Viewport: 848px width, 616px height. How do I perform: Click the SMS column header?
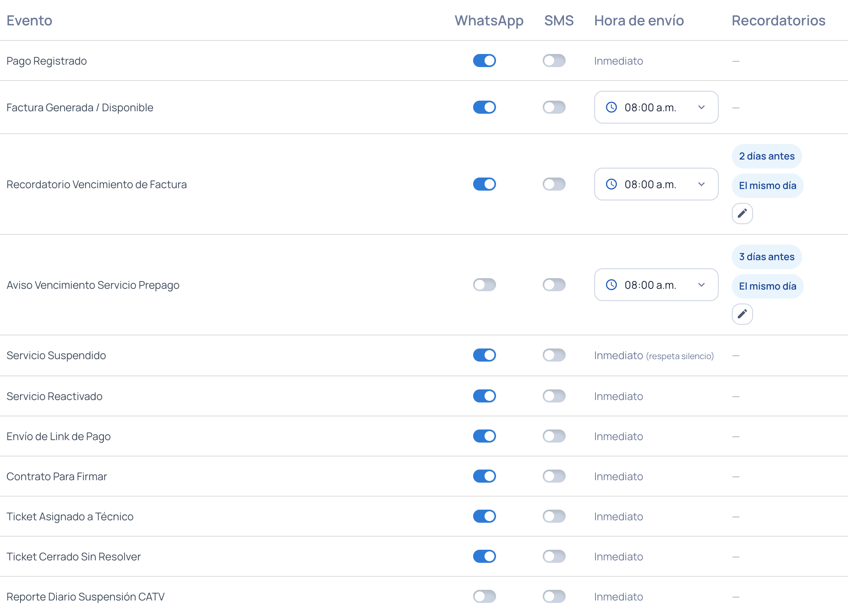559,20
